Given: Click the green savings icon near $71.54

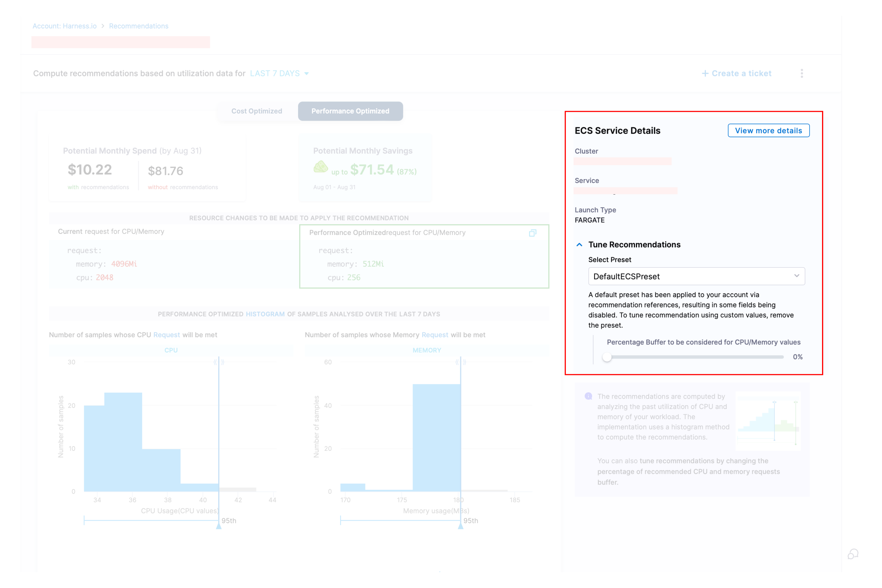Looking at the screenshot, I should (x=321, y=167).
